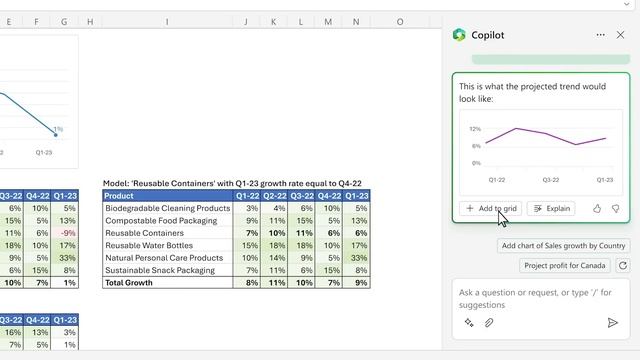Click Q2-22 header in model table
The height and width of the screenshot is (360, 640).
click(274, 196)
